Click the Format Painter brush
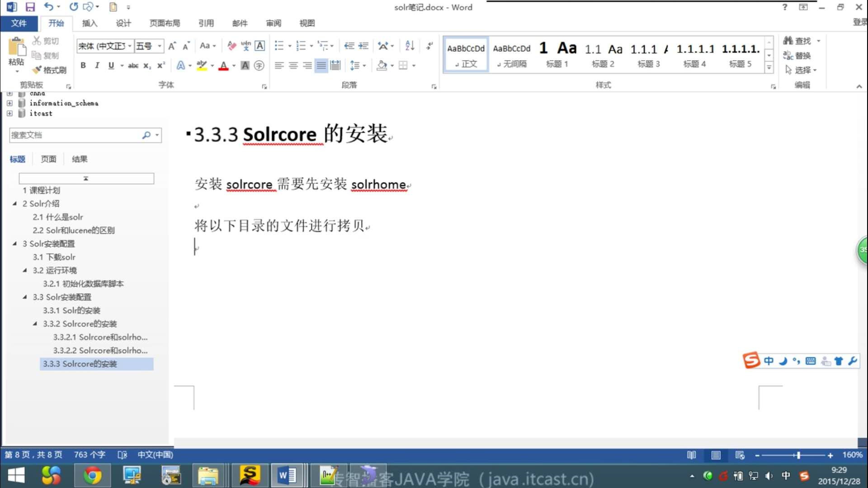868x488 pixels. [50, 70]
